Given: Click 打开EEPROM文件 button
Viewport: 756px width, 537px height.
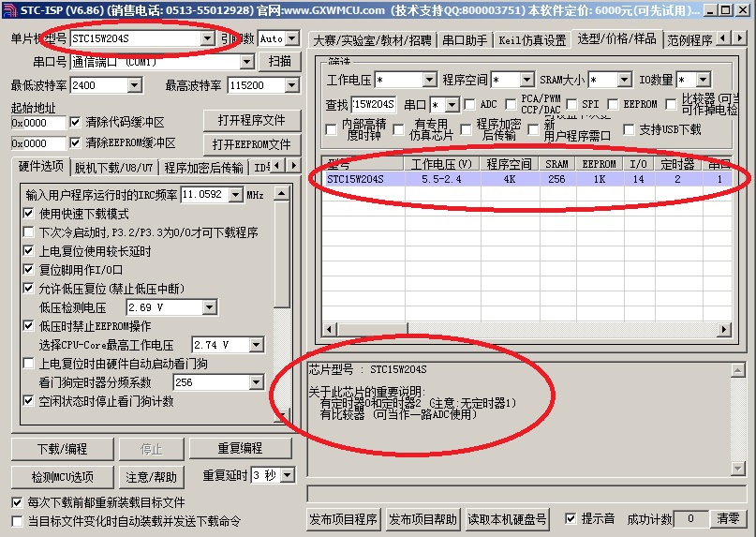Looking at the screenshot, I should tap(252, 144).
